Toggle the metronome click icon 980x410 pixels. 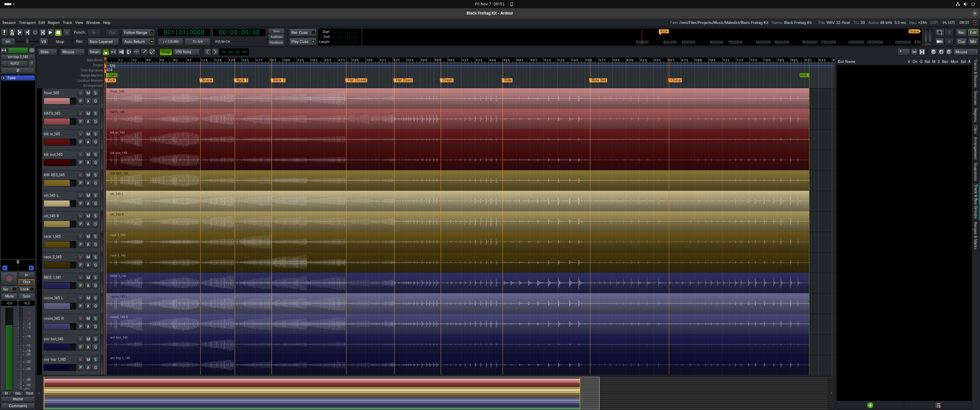point(12,33)
